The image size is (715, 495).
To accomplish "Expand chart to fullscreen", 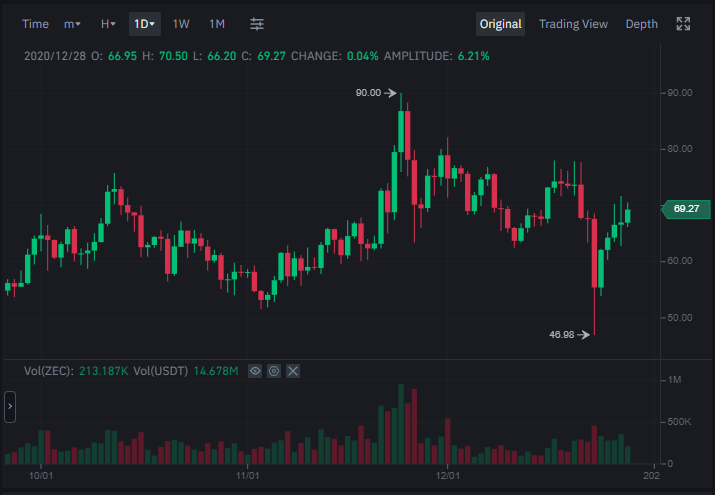I will point(683,24).
